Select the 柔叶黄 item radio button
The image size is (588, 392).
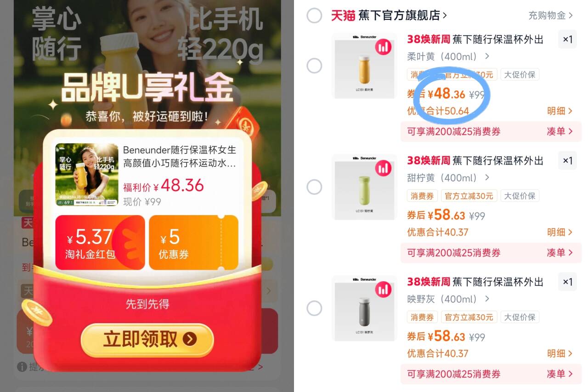point(314,66)
